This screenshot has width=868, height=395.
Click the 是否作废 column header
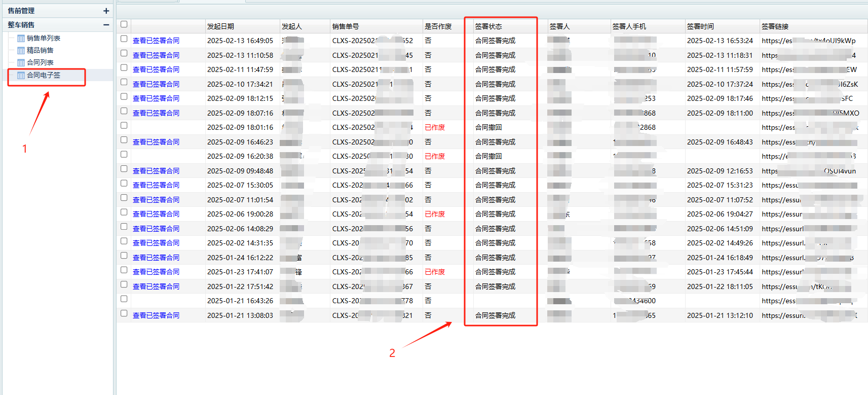coord(438,26)
